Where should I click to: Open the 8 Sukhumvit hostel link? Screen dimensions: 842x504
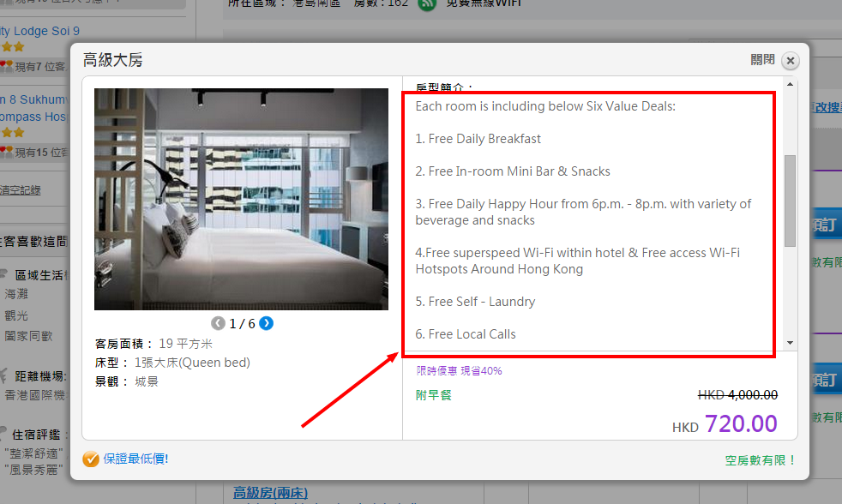[33, 99]
